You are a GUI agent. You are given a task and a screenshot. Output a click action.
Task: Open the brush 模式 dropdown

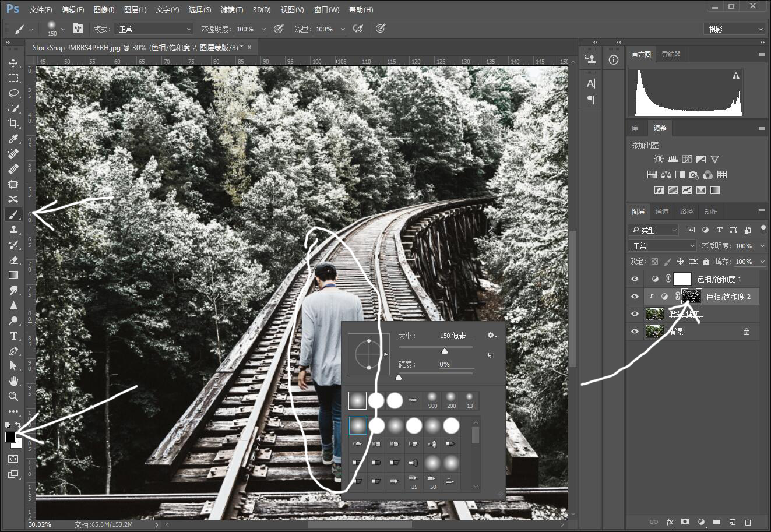point(154,29)
